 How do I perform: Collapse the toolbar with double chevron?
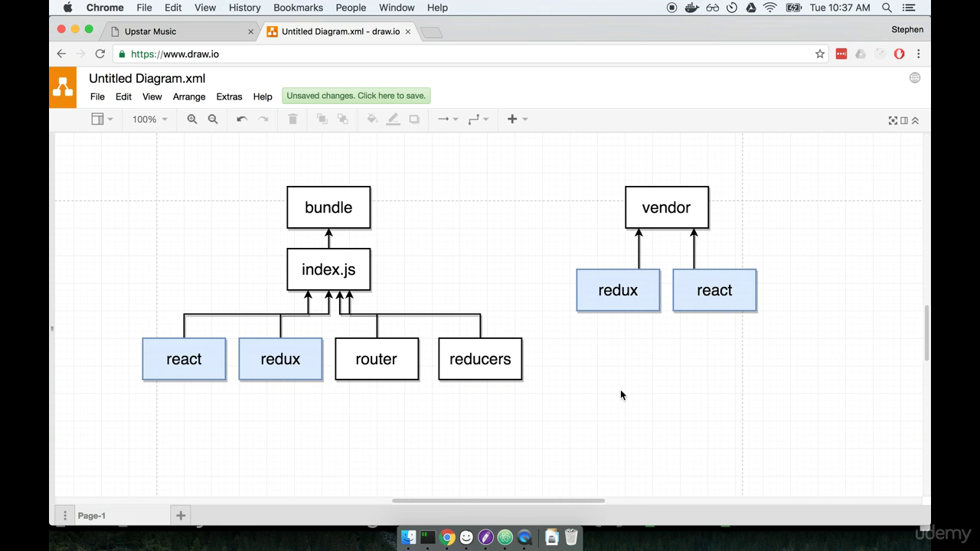[x=915, y=120]
